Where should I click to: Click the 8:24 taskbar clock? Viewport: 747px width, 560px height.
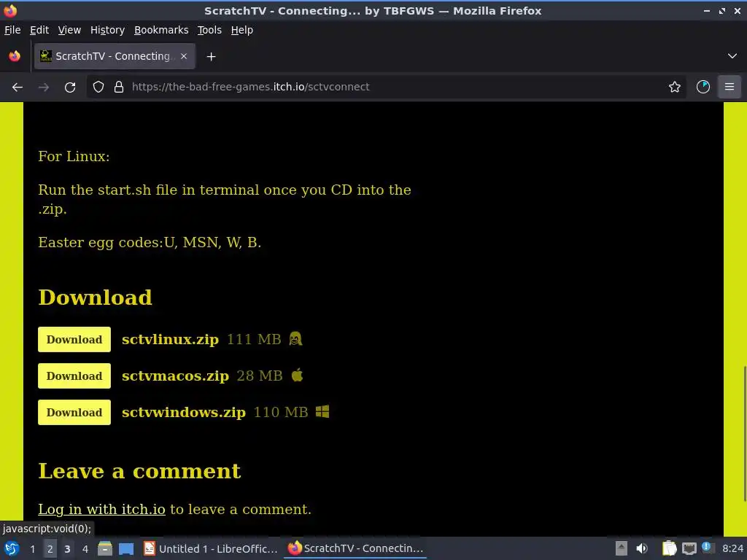pos(732,548)
